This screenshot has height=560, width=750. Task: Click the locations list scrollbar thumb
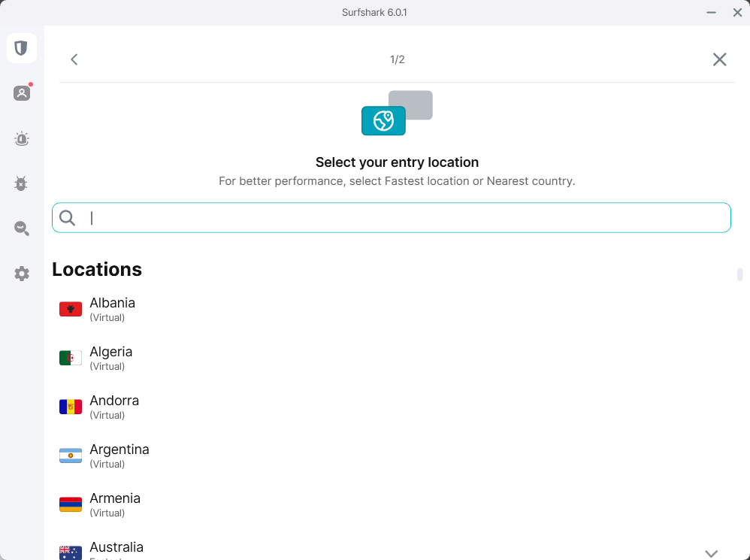click(739, 274)
